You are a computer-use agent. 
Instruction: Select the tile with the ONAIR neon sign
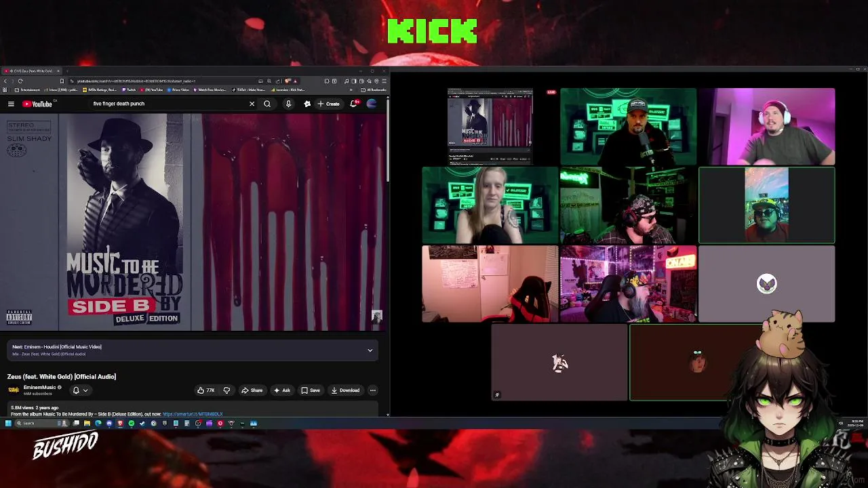click(628, 284)
